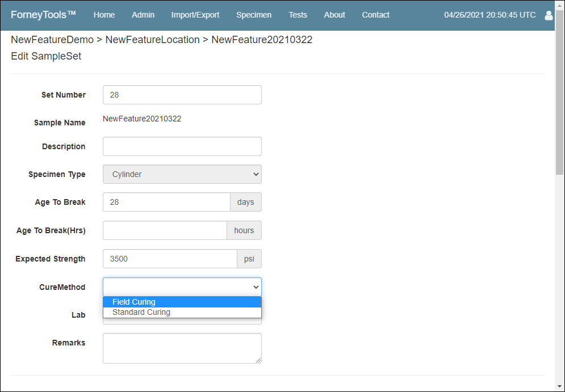Click the hours unit label
The image size is (565, 392).
(x=244, y=230)
